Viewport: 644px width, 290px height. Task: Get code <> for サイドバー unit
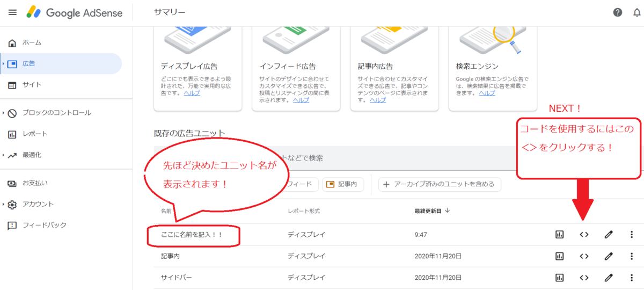[x=584, y=278]
